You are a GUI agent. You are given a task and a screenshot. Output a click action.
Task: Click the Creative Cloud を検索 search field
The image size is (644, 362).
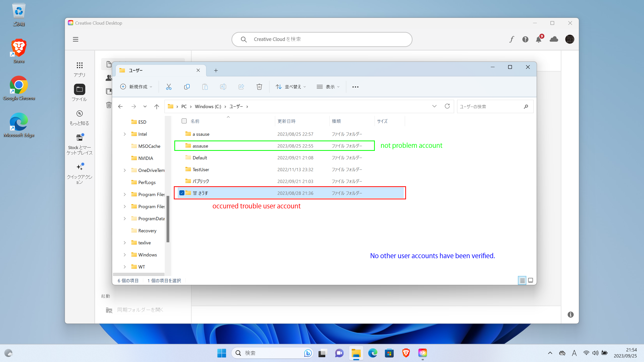322,39
